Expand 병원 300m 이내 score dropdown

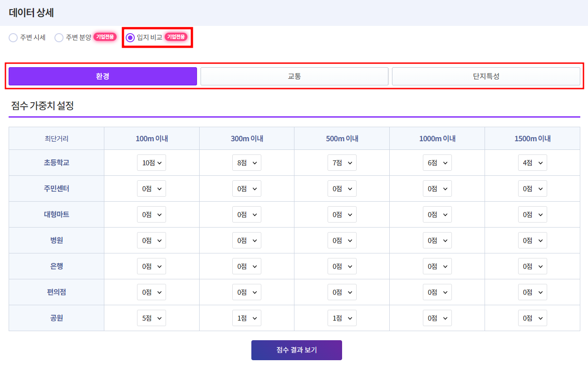pyautogui.click(x=247, y=240)
